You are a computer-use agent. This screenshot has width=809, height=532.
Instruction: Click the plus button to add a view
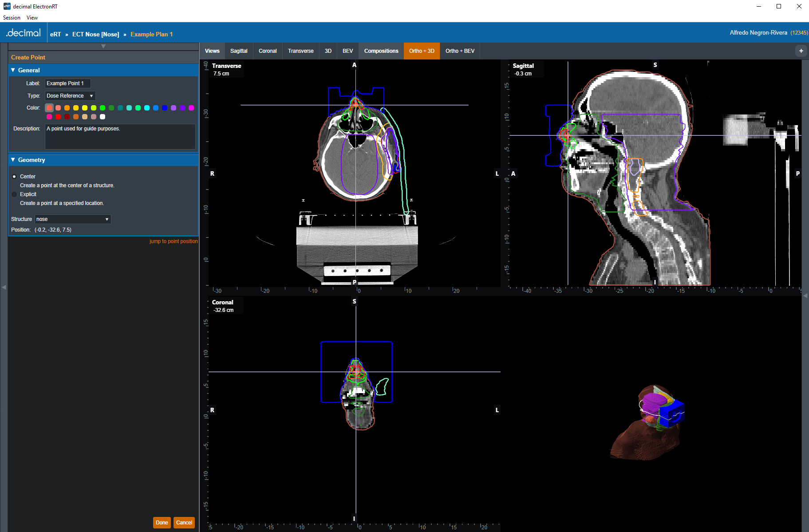(x=801, y=51)
